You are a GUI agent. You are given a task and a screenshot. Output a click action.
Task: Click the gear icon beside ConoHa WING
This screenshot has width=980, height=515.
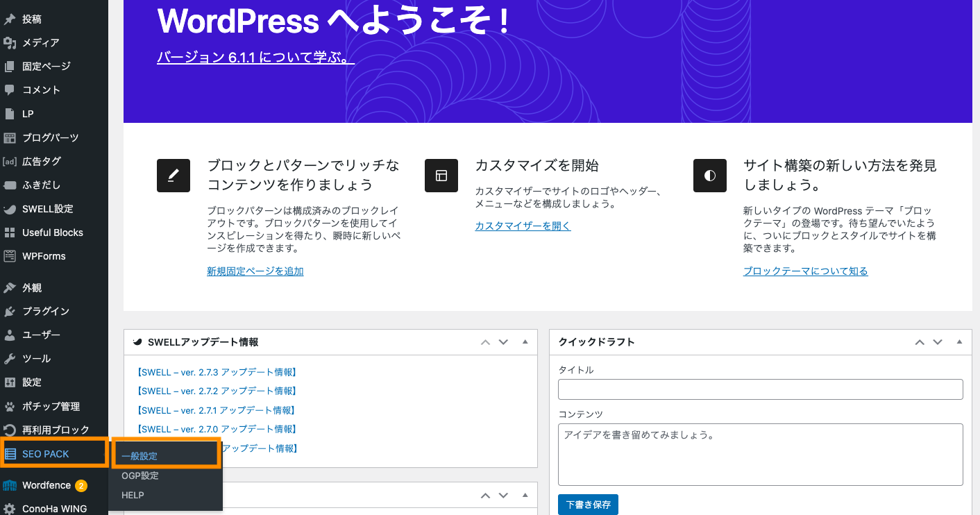click(x=10, y=509)
